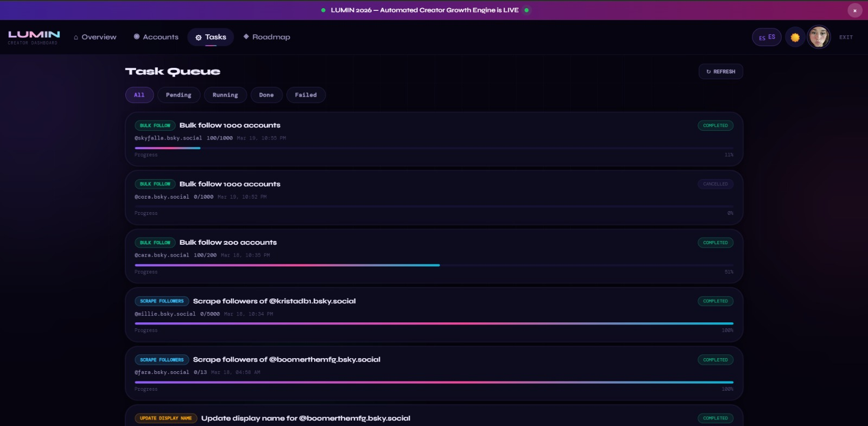This screenshot has width=868, height=426.
Task: Click BULK FOLLOW tag on cara task
Action: point(155,243)
